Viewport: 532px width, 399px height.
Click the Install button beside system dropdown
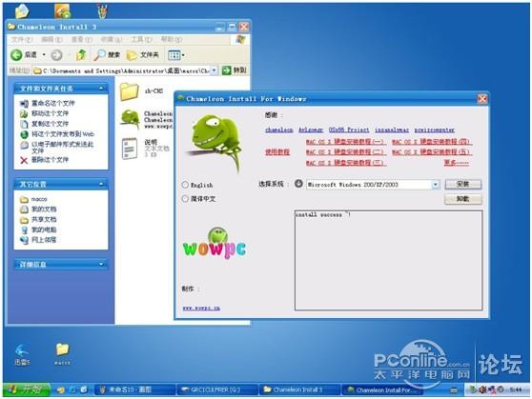click(x=462, y=184)
